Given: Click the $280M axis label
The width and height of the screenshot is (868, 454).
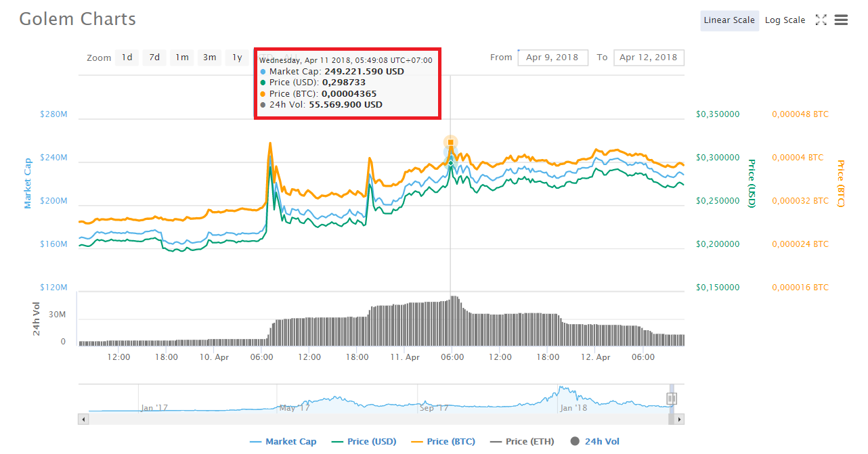Looking at the screenshot, I should point(54,114).
